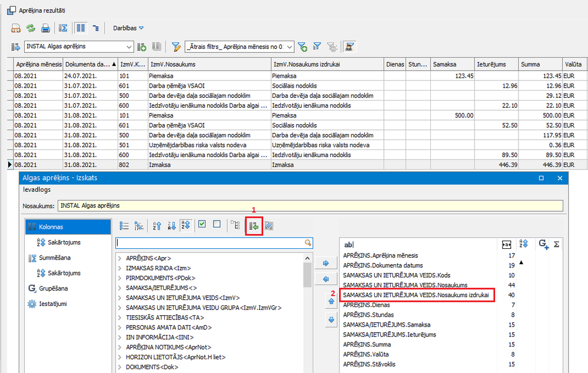Refresh results with green arrows icon
Image resolution: width=588 pixels, height=373 pixels.
pyautogui.click(x=31, y=28)
